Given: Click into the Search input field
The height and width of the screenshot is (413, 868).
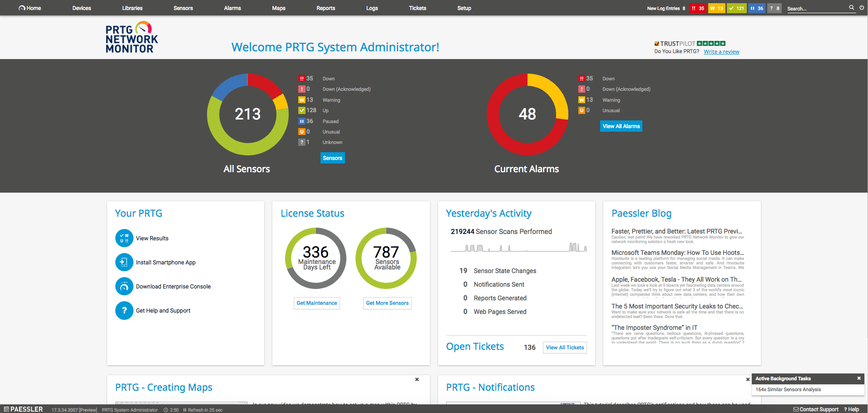Looking at the screenshot, I should click(x=817, y=9).
